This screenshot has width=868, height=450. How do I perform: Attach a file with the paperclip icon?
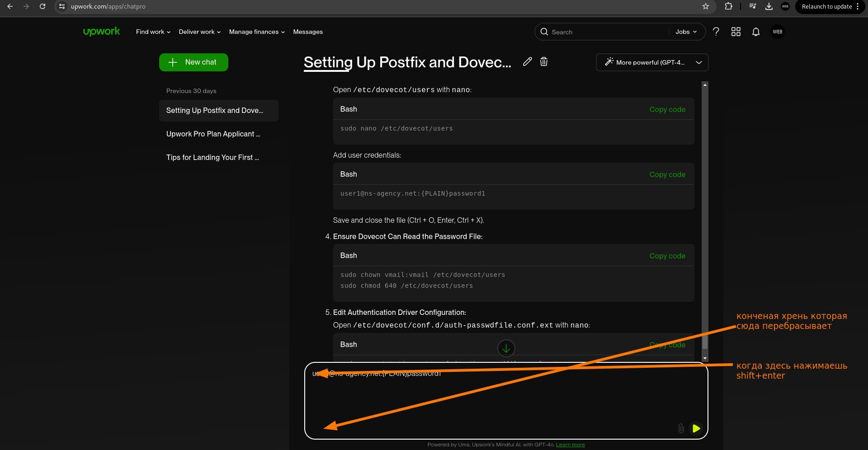(x=681, y=428)
